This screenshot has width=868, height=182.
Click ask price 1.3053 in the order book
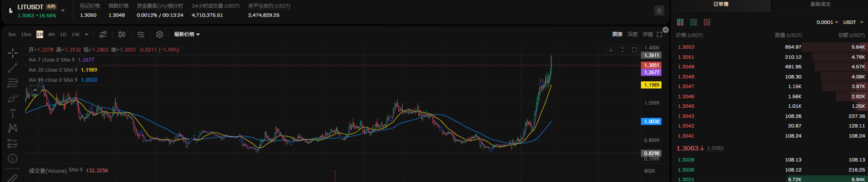686,47
